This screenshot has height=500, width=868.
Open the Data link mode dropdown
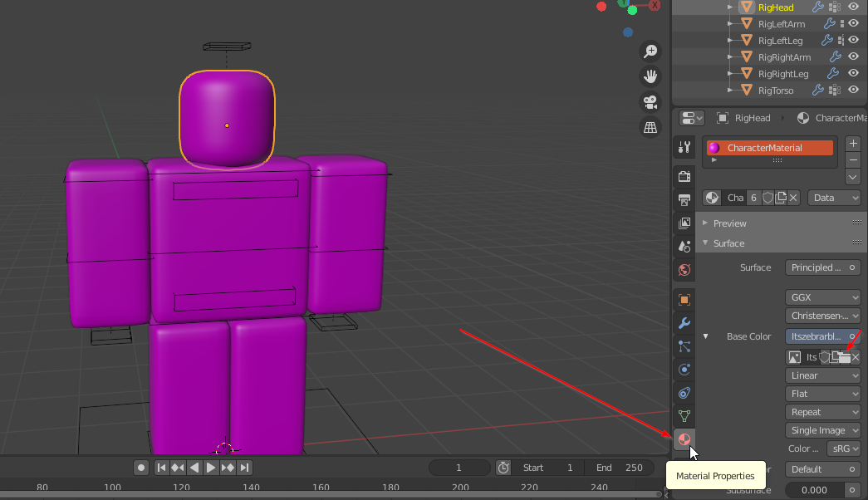834,198
